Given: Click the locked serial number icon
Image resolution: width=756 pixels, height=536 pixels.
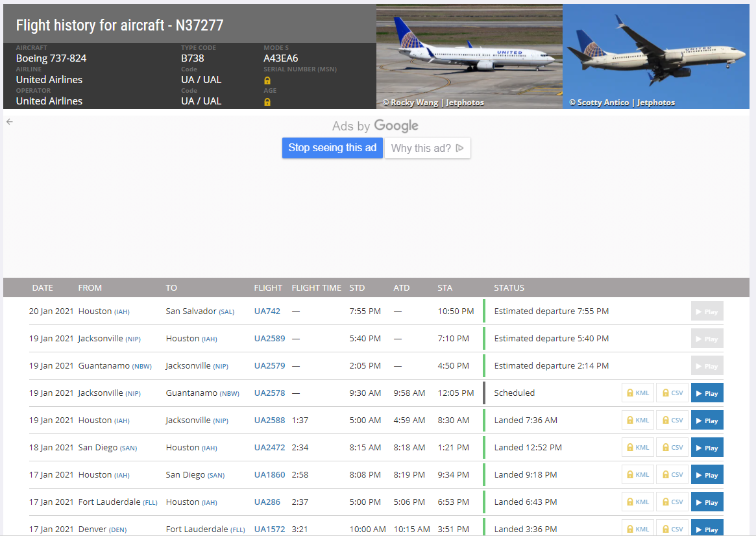Looking at the screenshot, I should (267, 80).
